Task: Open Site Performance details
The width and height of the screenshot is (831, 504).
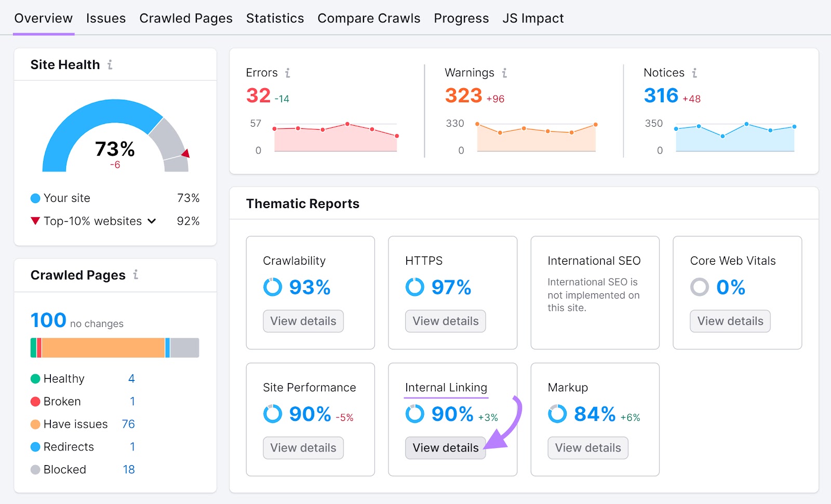Action: [303, 447]
